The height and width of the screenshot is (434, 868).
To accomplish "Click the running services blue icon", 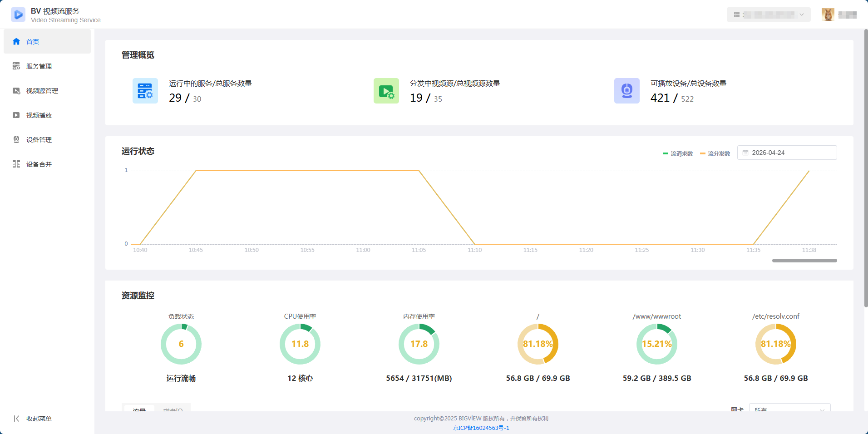I will [x=145, y=91].
